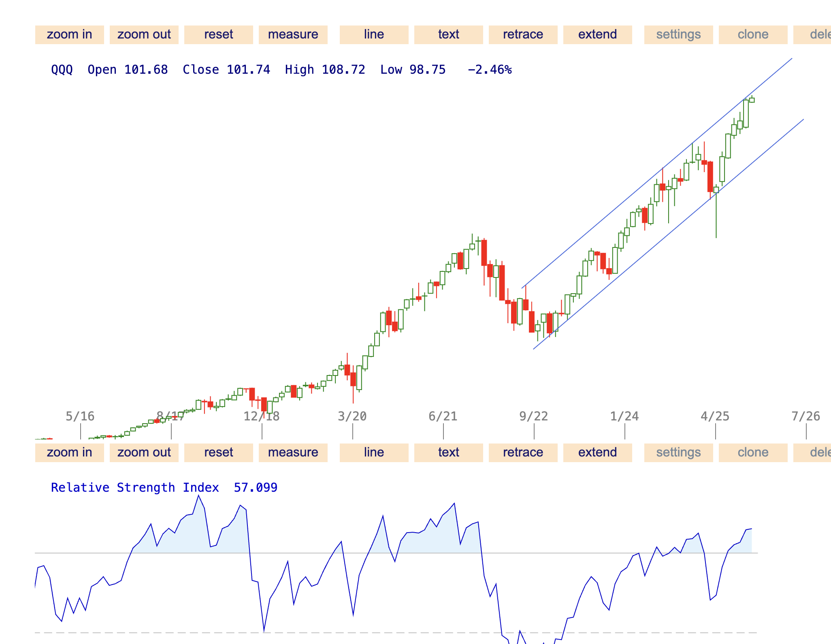Image resolution: width=831 pixels, height=644 pixels.
Task: Pick the line tool in RSI toolbar
Action: point(374,452)
